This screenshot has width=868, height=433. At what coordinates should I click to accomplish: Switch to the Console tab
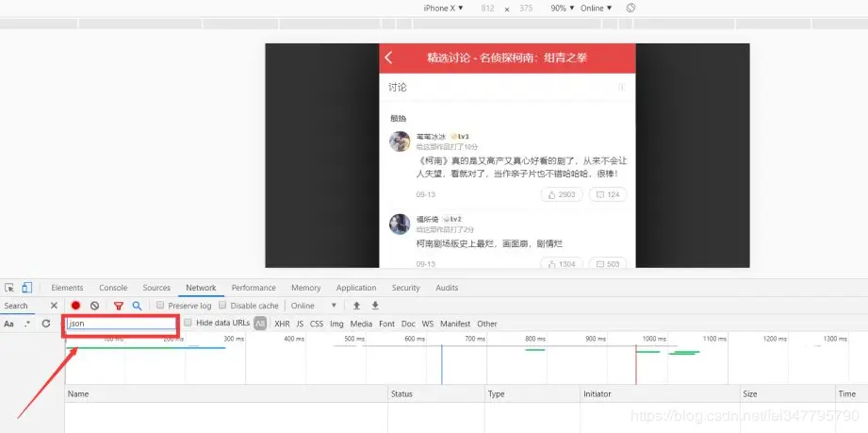pos(113,288)
